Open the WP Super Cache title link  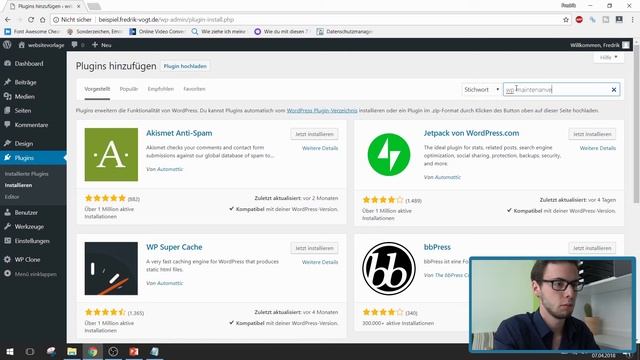(x=174, y=247)
